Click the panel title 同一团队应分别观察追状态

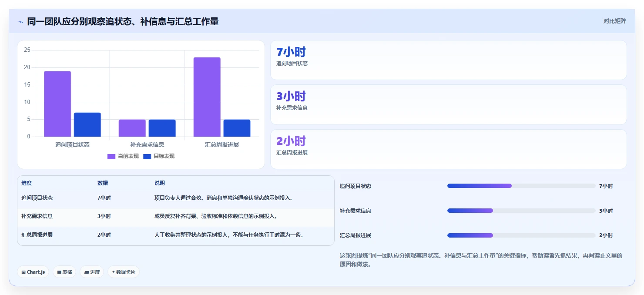pyautogui.click(x=123, y=22)
